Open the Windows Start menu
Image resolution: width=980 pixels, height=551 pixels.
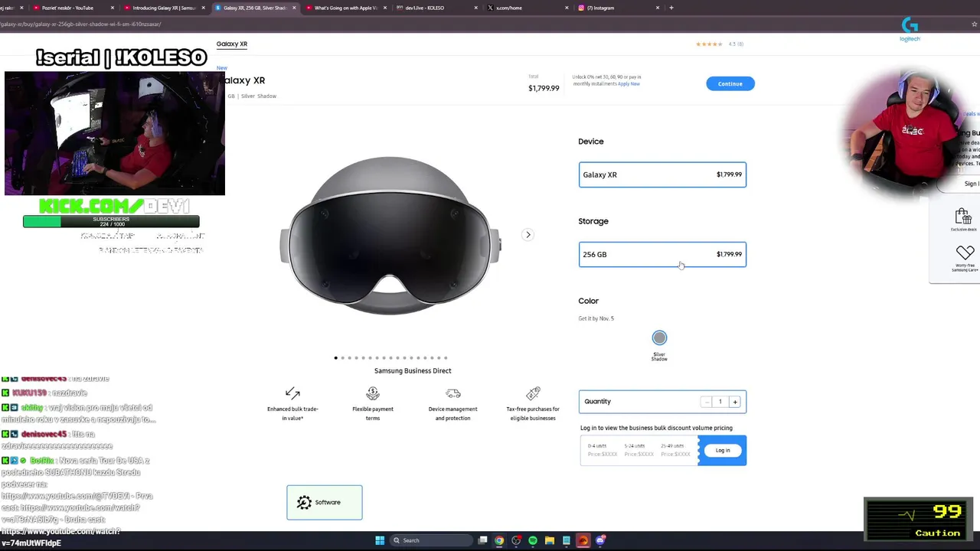380,540
